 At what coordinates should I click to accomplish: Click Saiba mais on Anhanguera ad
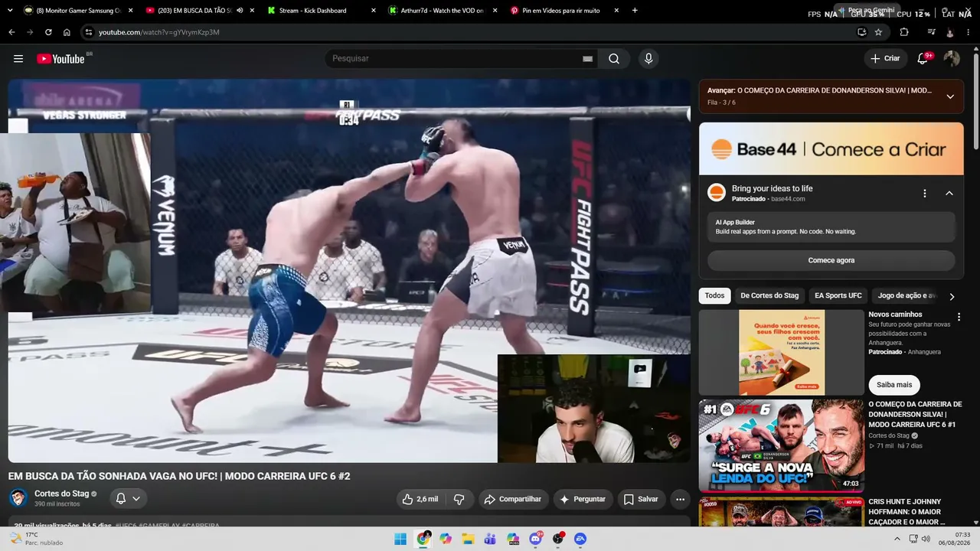(x=894, y=385)
